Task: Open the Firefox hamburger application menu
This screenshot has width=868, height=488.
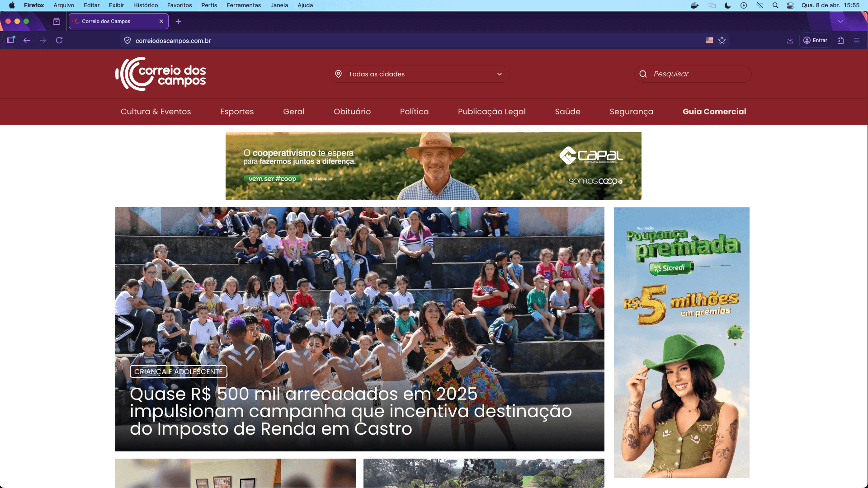Action: (857, 40)
